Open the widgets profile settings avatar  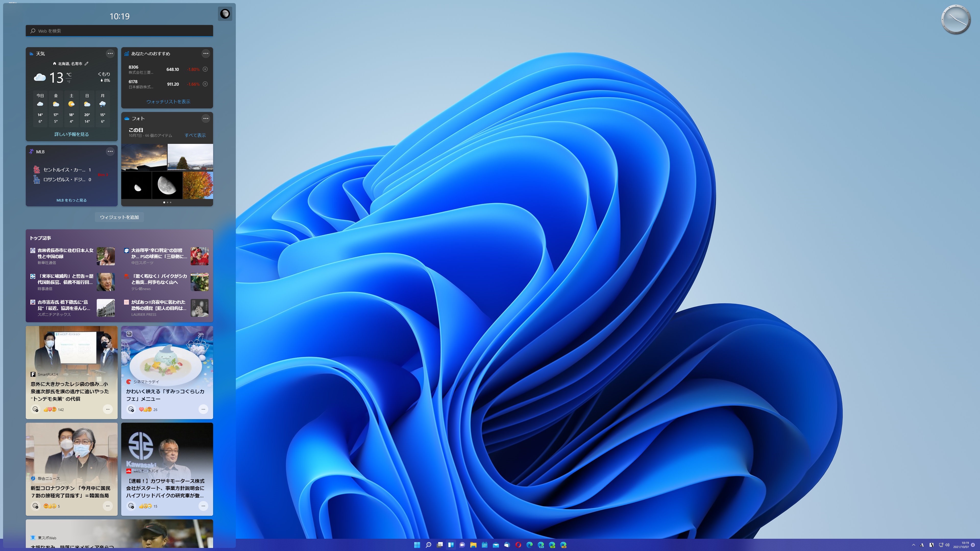point(225,14)
